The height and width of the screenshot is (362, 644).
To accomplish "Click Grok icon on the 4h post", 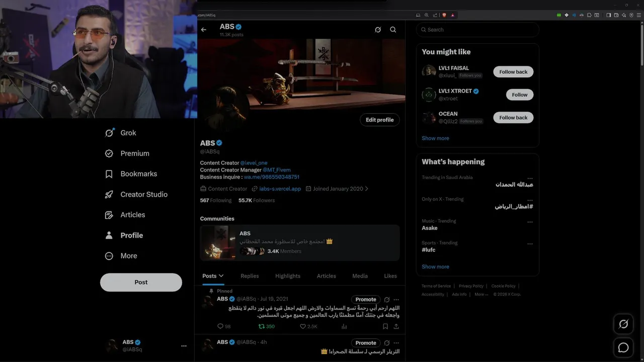I will click(x=387, y=343).
